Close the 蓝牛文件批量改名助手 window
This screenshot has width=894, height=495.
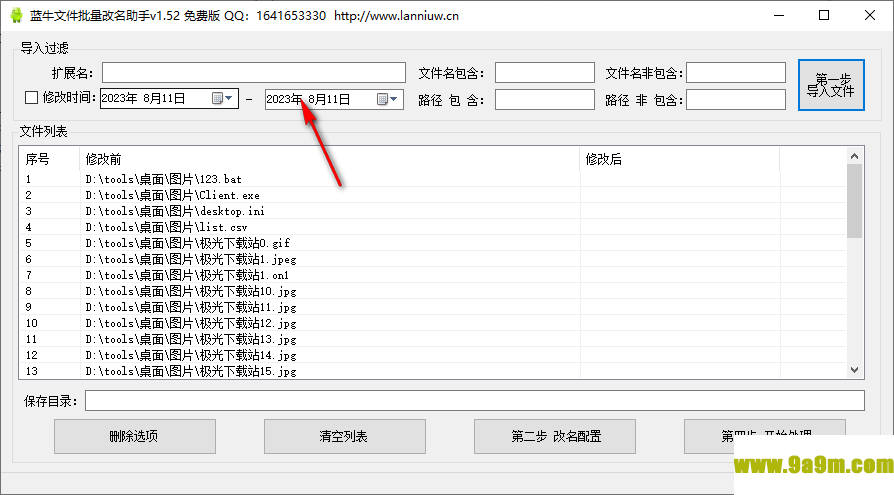(869, 15)
